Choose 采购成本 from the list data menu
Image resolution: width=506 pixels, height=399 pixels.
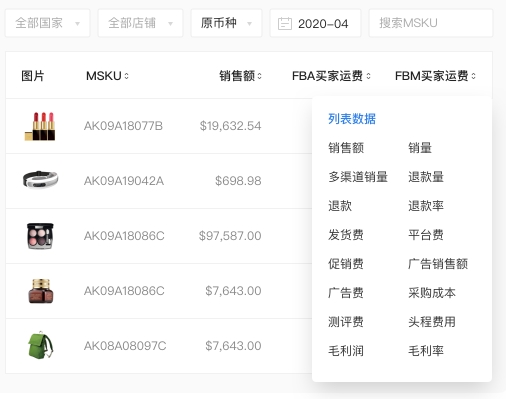(432, 293)
